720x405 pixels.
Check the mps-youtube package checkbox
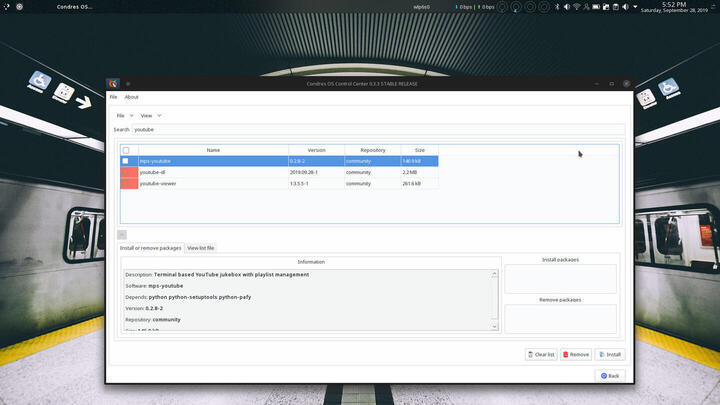[x=125, y=161]
